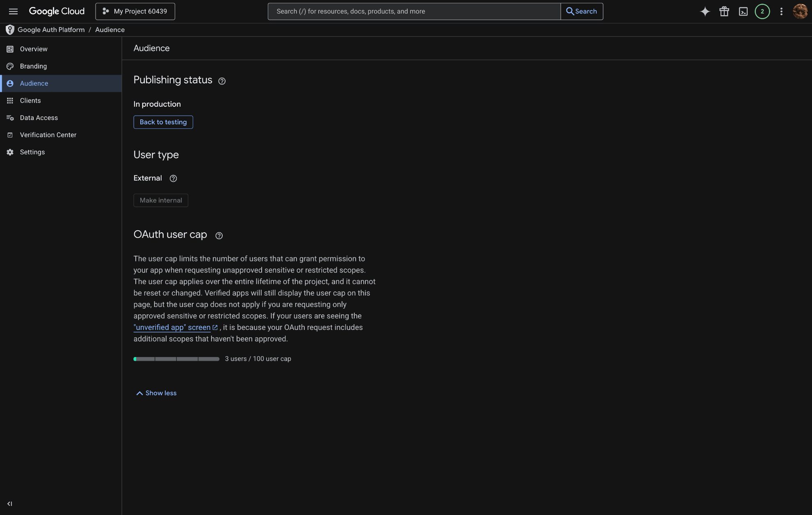Click the Back to testing button
Screen dimensions: 812x515
tap(163, 122)
